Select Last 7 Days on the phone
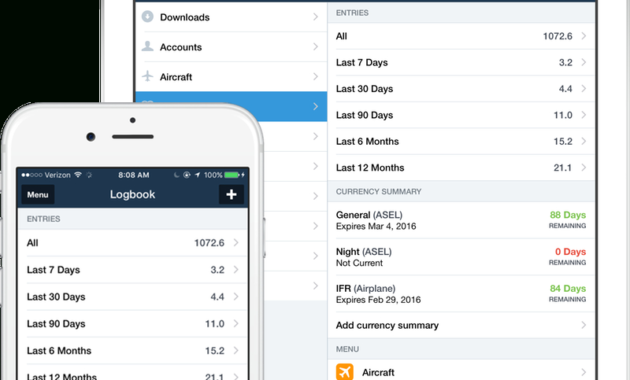 click(x=133, y=270)
